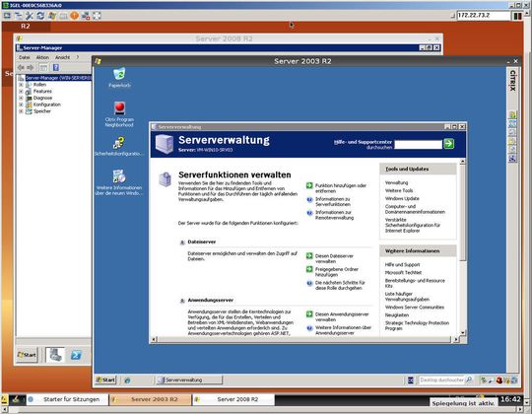Click the 16:42 clock in taskbar
Viewport: 532px width, 414px height.
510,399
